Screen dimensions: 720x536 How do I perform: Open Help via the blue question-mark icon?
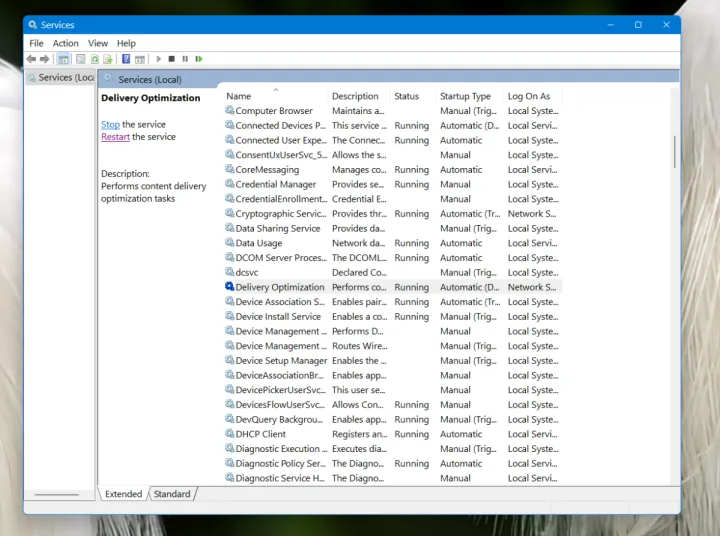point(126,59)
